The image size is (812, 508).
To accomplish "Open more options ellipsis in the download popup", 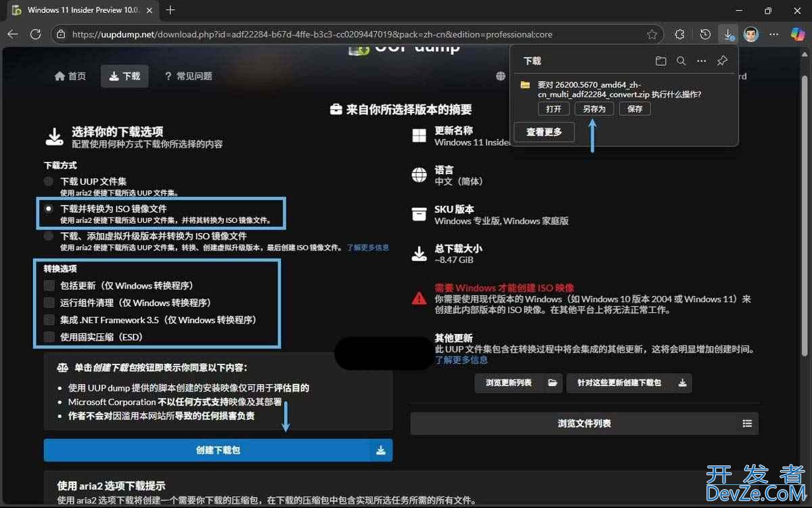I will click(702, 61).
